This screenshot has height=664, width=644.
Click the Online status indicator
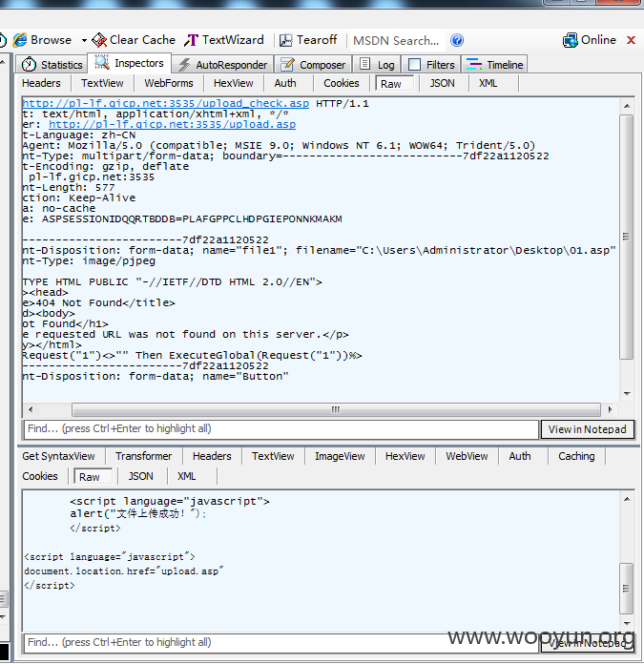590,40
